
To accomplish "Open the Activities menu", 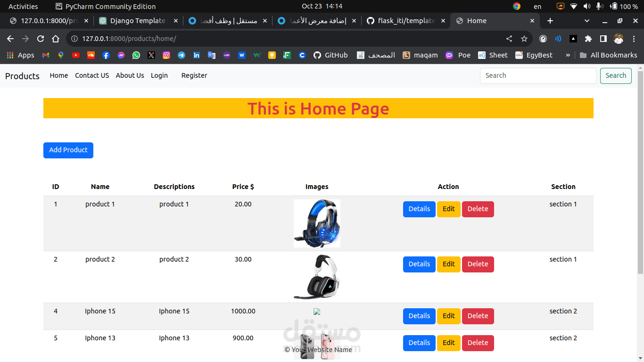I will [x=22, y=6].
